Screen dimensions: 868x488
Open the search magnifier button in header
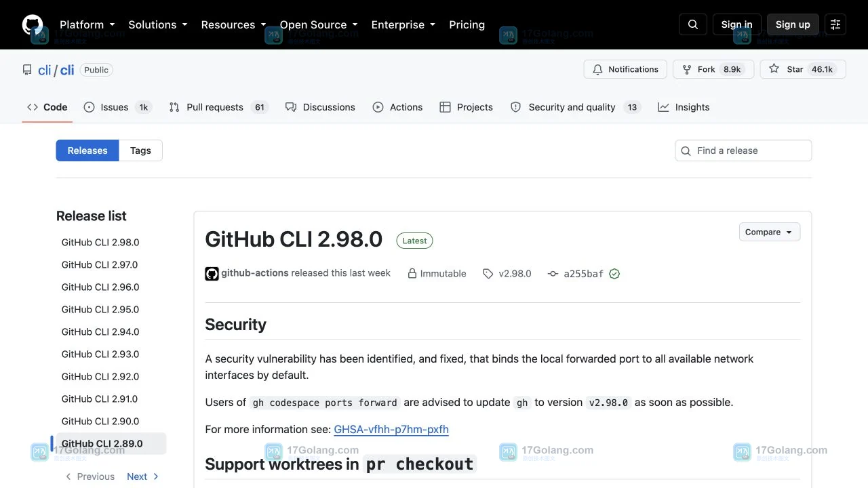pyautogui.click(x=693, y=24)
